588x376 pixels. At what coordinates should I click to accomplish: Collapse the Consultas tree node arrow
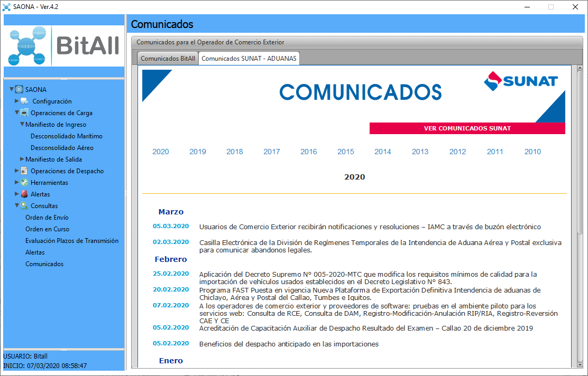coord(17,206)
